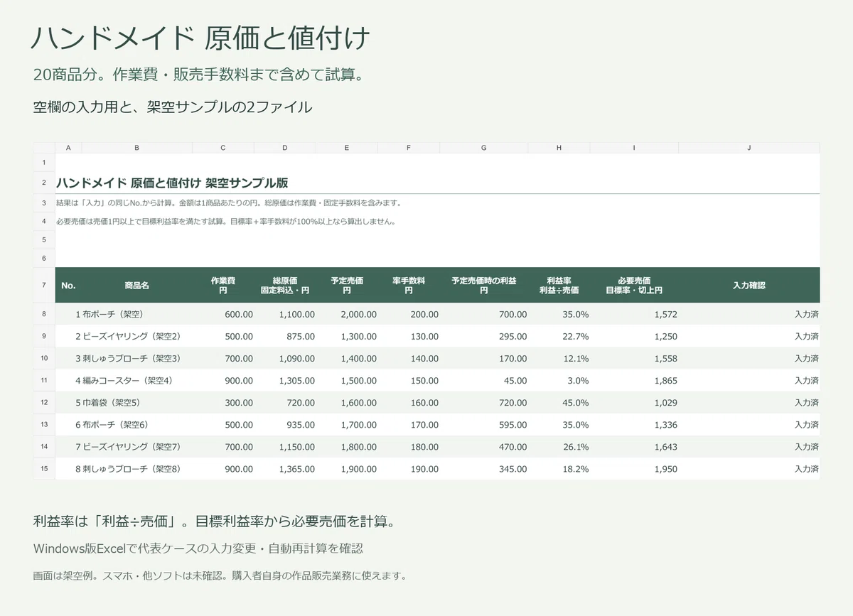Click the No. header cell
The height and width of the screenshot is (616, 853).
(x=68, y=285)
